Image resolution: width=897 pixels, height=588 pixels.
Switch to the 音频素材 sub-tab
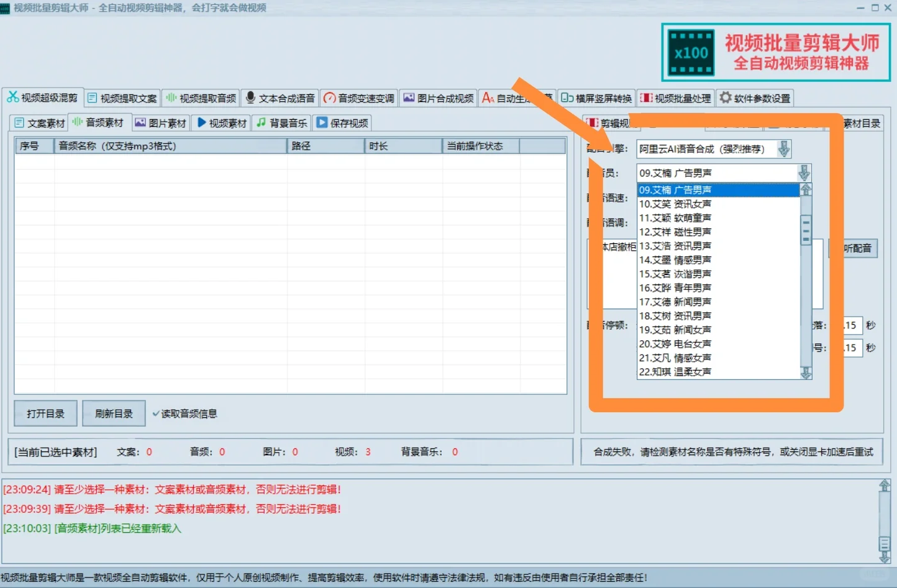(98, 122)
